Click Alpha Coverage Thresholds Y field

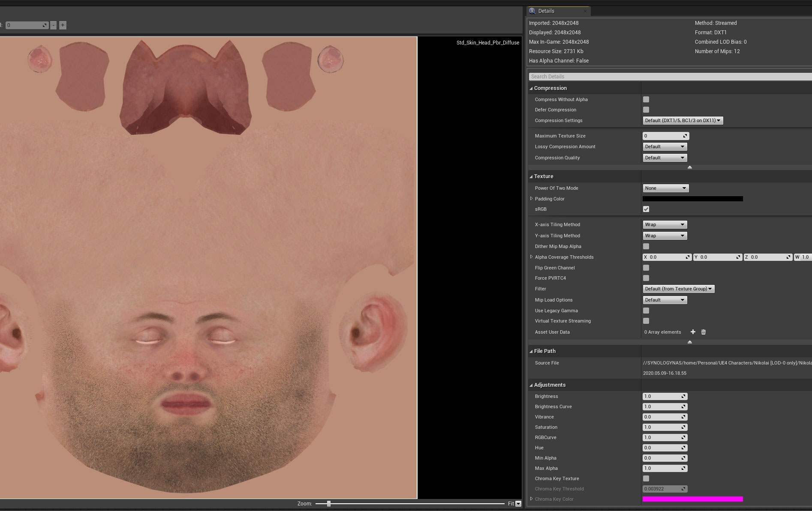pyautogui.click(x=717, y=257)
